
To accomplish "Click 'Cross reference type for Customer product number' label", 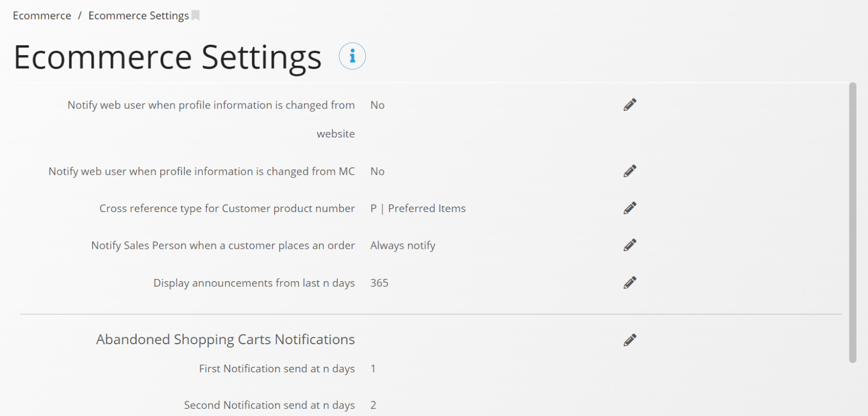I will pos(227,208).
